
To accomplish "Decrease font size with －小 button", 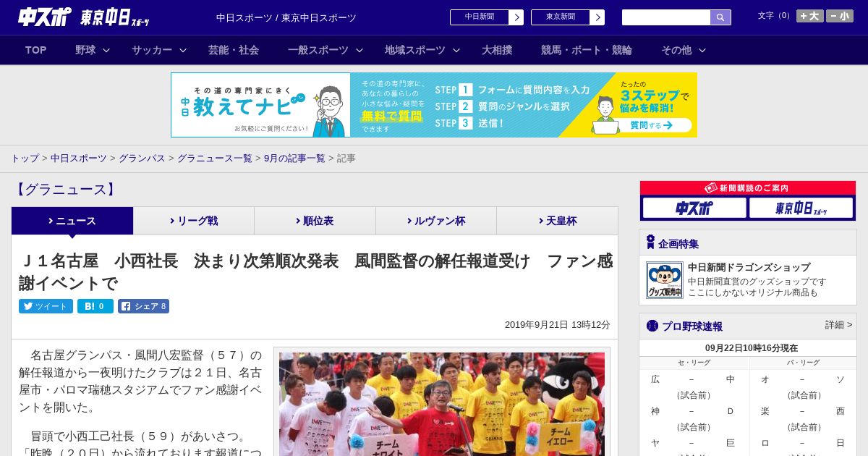I will point(840,16).
